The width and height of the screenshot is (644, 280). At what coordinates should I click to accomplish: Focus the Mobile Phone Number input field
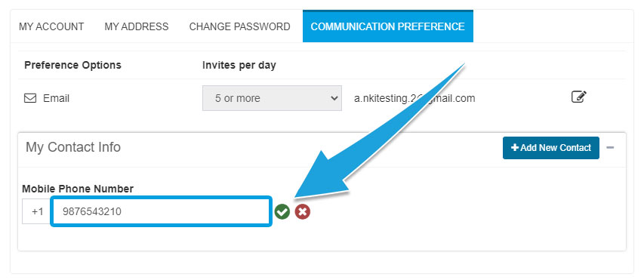[x=161, y=211]
